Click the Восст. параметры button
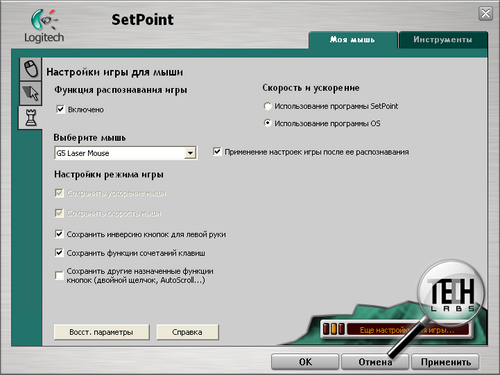This screenshot has width=500, height=375. coord(101,332)
